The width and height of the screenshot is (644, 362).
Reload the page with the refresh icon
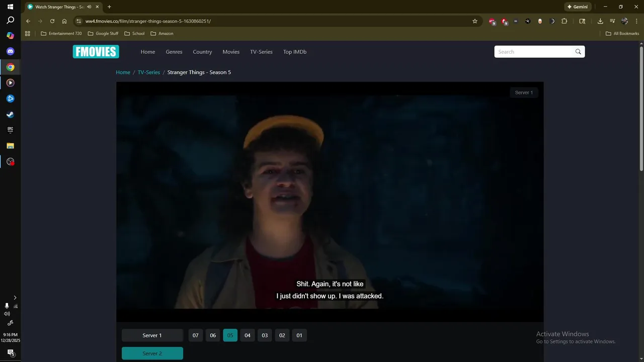(x=52, y=21)
